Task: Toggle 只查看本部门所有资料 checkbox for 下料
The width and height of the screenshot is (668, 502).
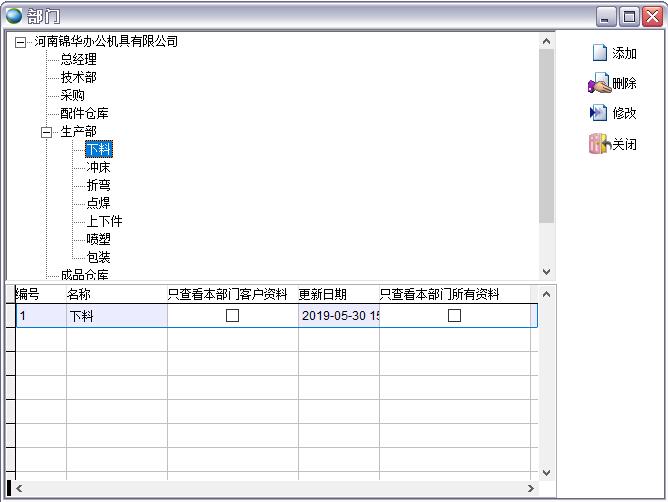Action: pos(454,315)
